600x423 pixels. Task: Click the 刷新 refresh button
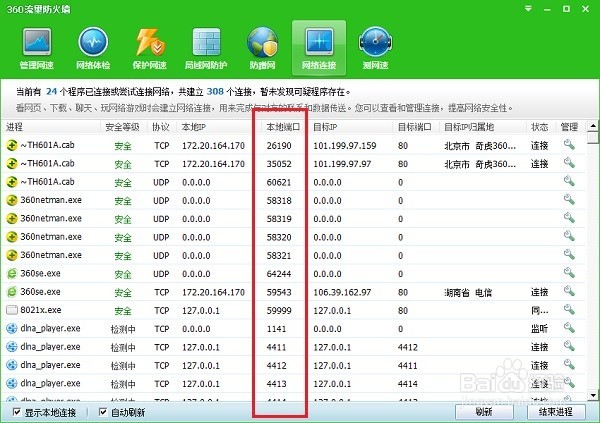(x=484, y=412)
